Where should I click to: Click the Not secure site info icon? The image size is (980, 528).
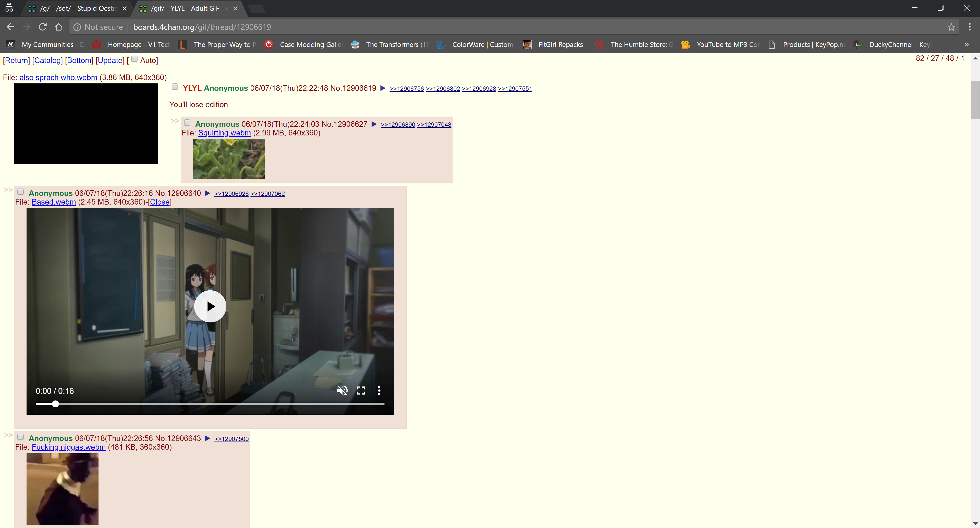(77, 27)
